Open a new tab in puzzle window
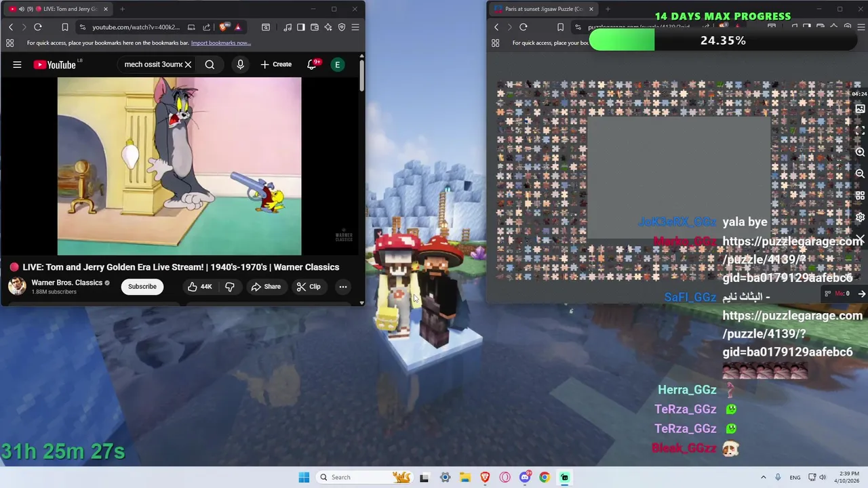Image resolution: width=868 pixels, height=488 pixels. pos(608,9)
